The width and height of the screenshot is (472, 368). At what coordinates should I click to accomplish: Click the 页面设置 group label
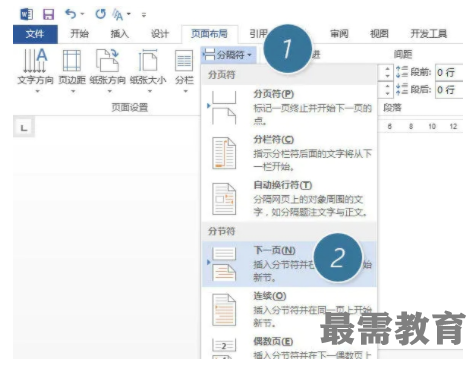point(130,107)
